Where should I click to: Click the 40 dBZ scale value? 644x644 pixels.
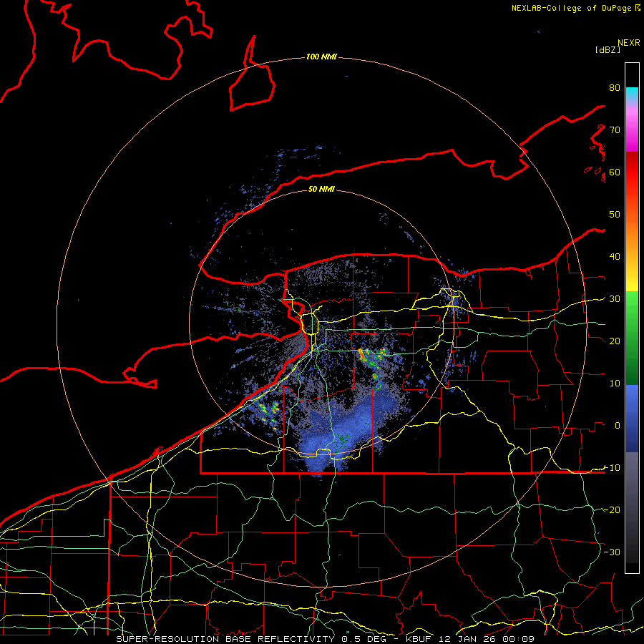point(615,257)
